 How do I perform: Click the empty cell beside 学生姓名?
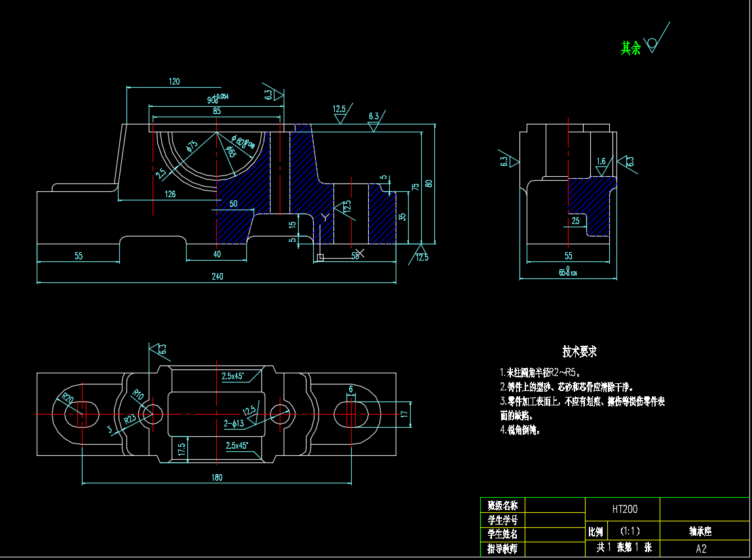click(555, 534)
